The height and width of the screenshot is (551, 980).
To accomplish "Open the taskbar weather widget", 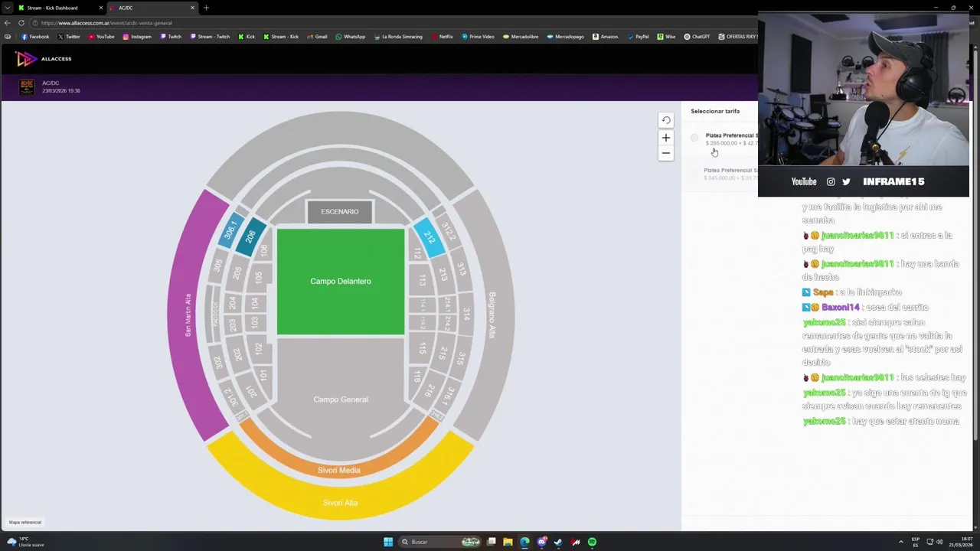I will tap(26, 542).
